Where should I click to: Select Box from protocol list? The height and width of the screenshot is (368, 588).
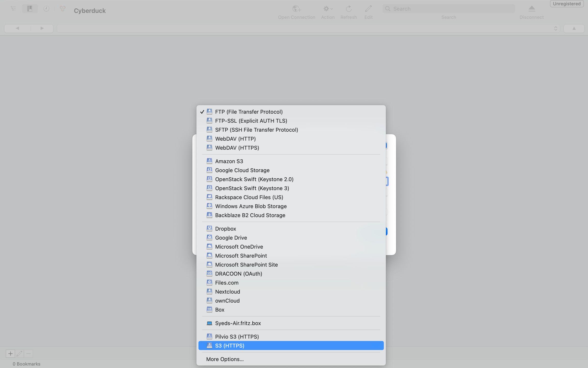[x=291, y=310]
